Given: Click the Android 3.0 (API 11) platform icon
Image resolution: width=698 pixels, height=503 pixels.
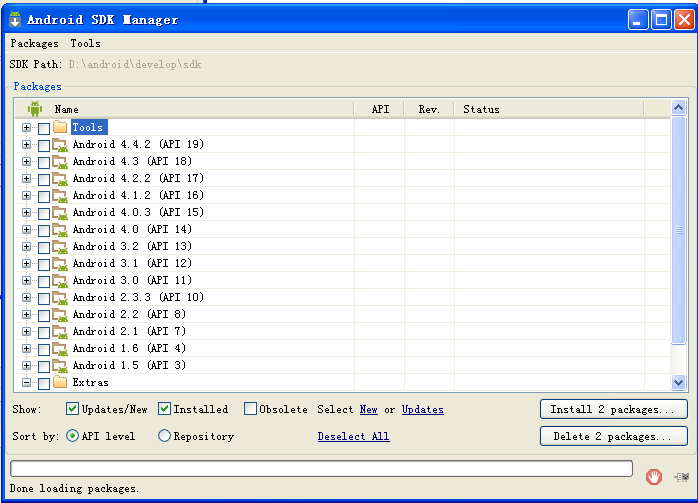Looking at the screenshot, I should (x=60, y=280).
